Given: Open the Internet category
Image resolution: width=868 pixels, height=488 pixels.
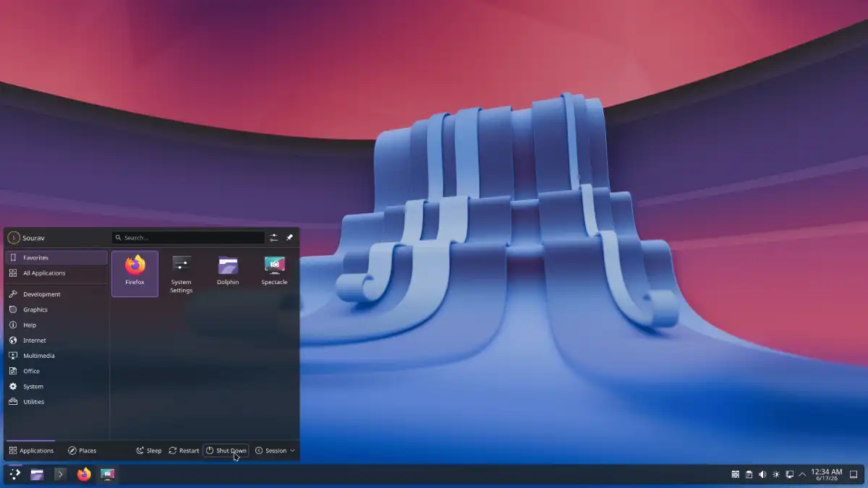Looking at the screenshot, I should pos(56,341).
